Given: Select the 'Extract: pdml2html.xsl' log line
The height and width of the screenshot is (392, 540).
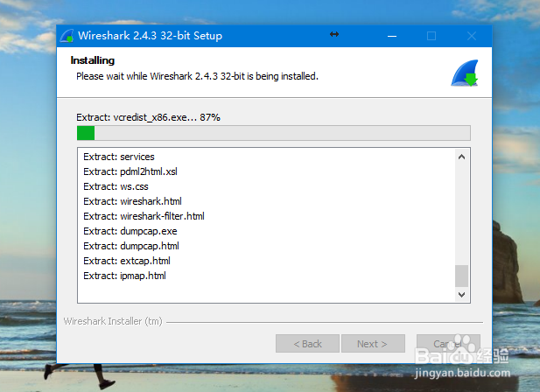Looking at the screenshot, I should pyautogui.click(x=130, y=171).
